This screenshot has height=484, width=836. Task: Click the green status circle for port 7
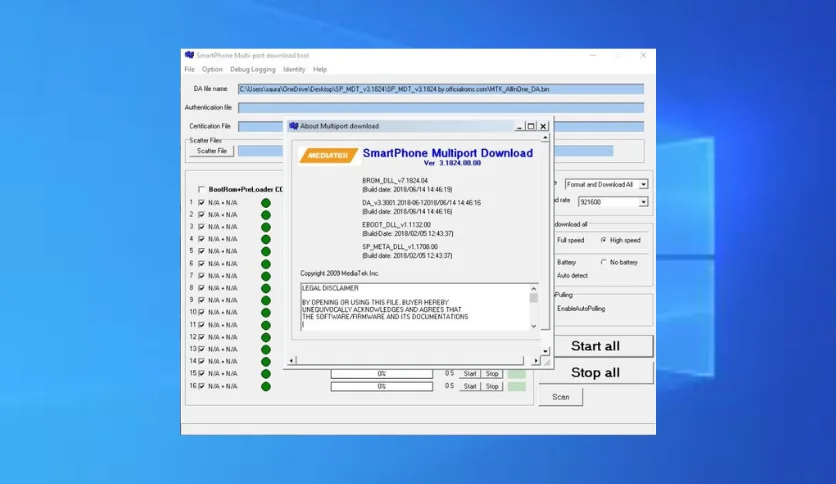click(x=266, y=276)
